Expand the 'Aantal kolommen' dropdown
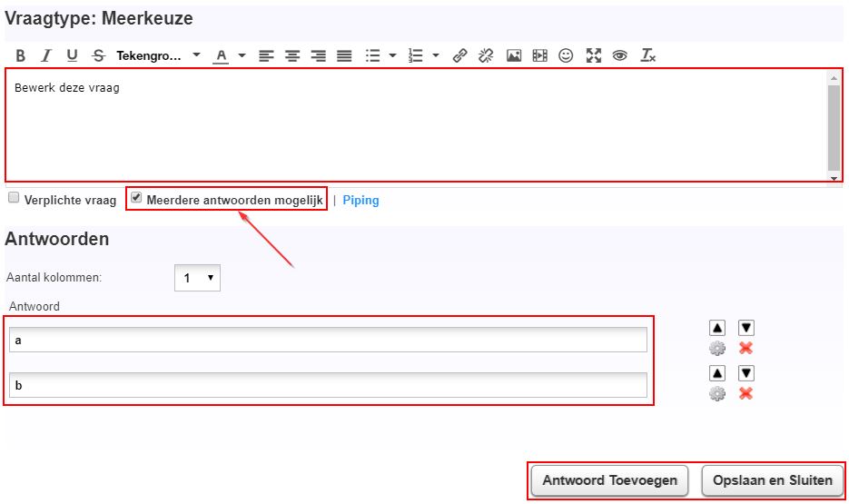 tap(197, 278)
